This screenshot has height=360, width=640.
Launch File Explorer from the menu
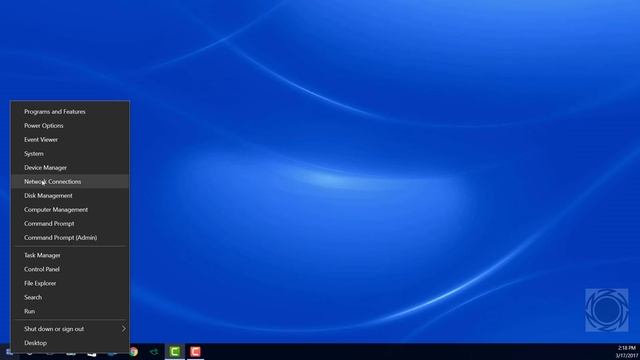point(70,283)
